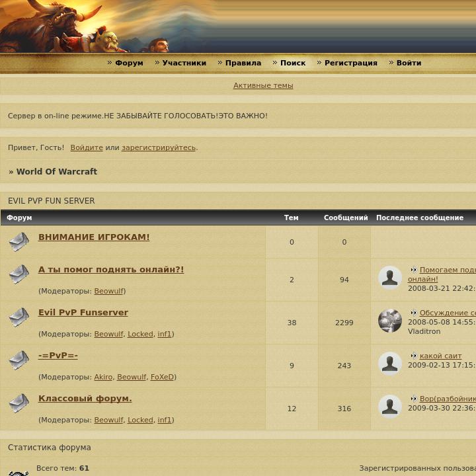This screenshot has width=476, height=476.
Task: Select Войти in the navigation bar
Action: (409, 63)
